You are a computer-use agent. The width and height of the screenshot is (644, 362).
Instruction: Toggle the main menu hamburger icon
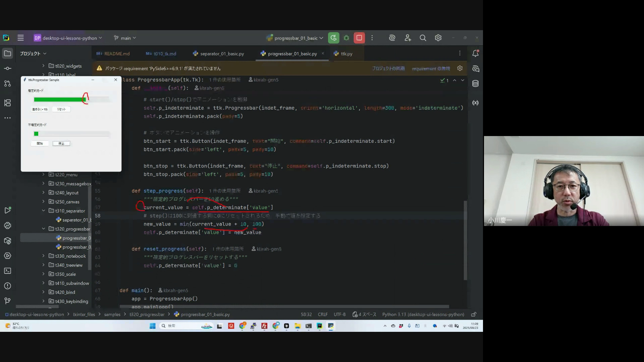pyautogui.click(x=20, y=38)
